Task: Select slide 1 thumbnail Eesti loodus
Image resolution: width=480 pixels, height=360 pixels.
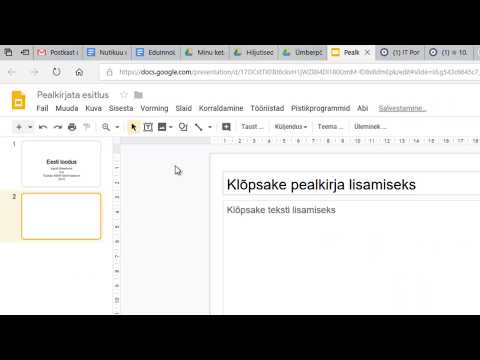Action: 61,164
